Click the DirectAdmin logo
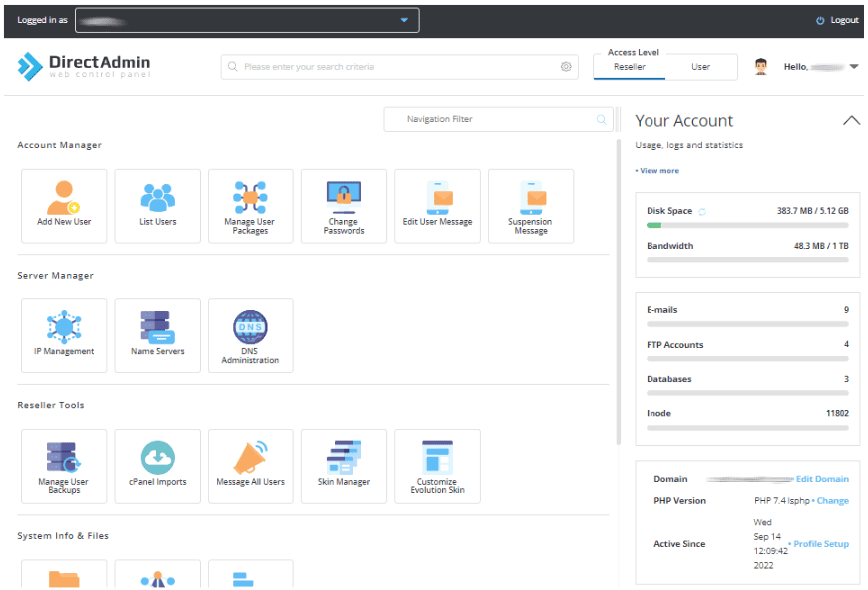The width and height of the screenshot is (868, 590). click(x=84, y=67)
